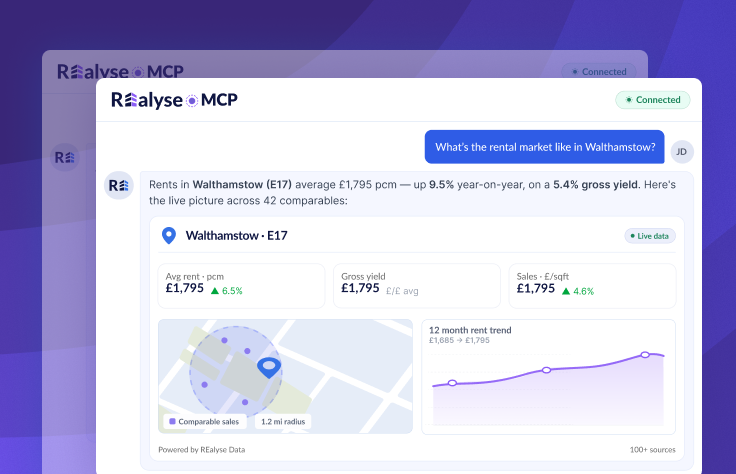Click the 4.6% green up arrow indicator
The image size is (736, 474).
[x=578, y=291]
